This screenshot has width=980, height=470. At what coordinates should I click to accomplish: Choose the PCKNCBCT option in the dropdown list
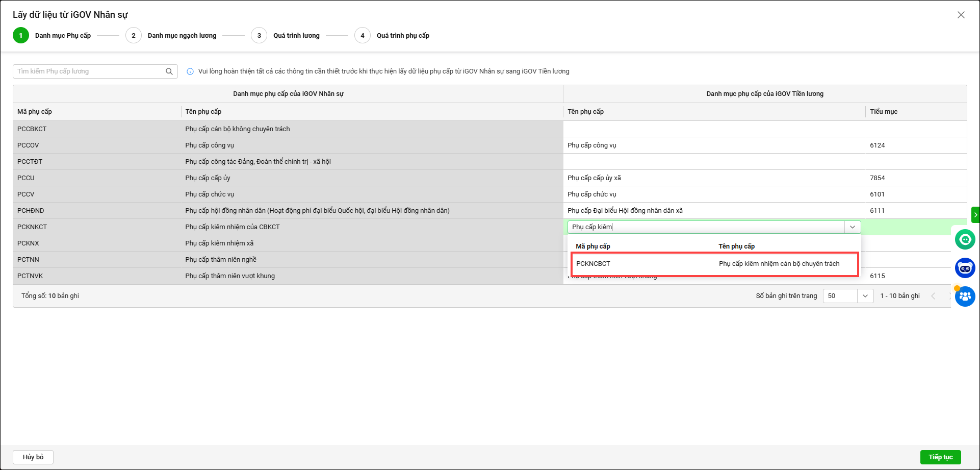coord(715,264)
